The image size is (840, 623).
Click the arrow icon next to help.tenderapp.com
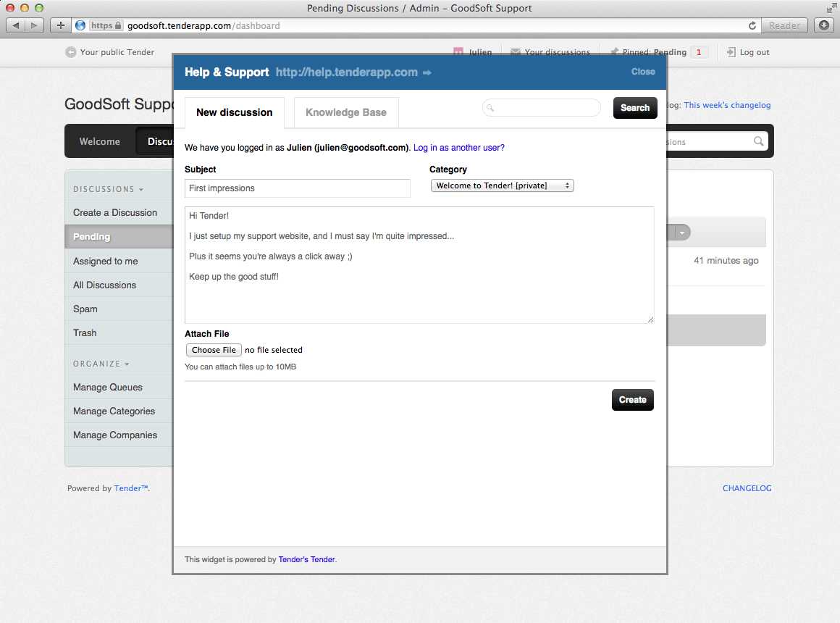[x=427, y=72]
